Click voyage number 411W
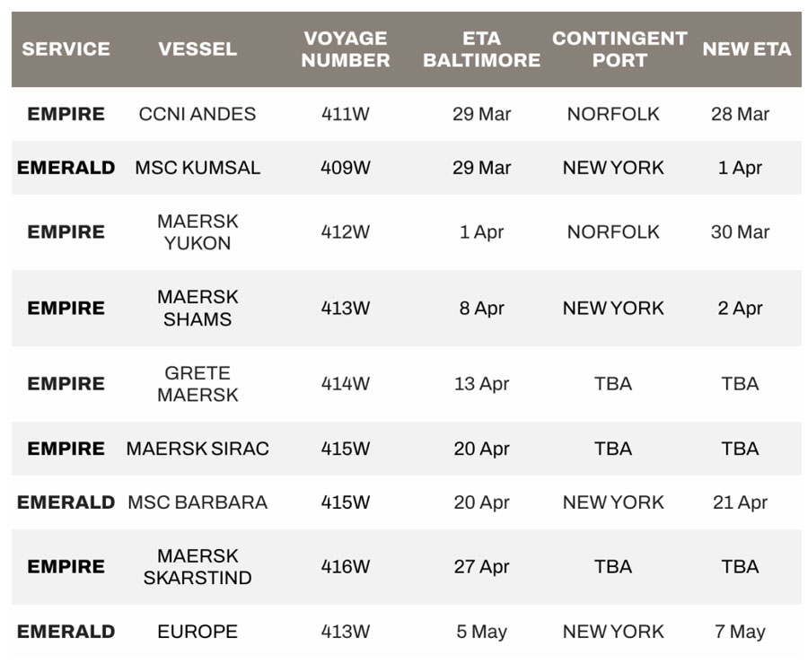 pos(346,114)
